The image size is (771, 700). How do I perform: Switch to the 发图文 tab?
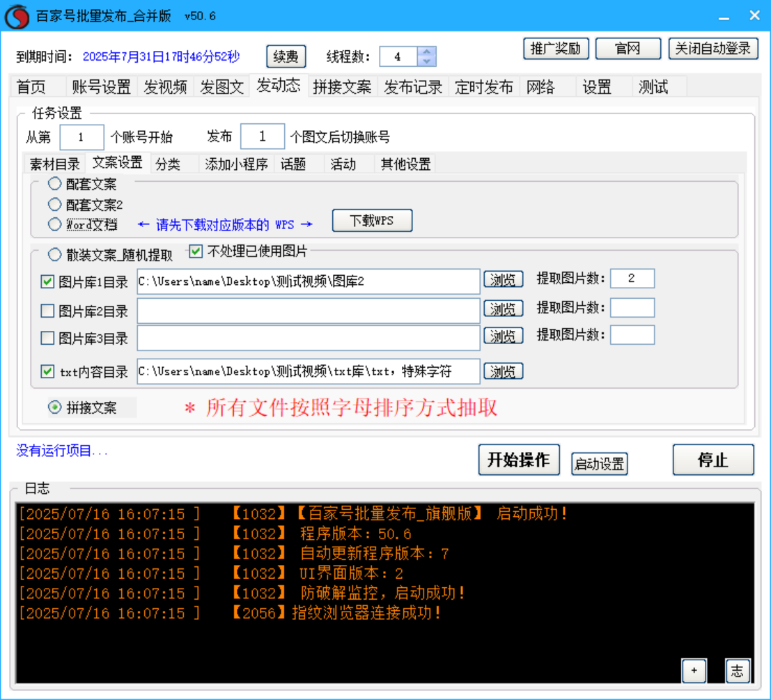[221, 87]
